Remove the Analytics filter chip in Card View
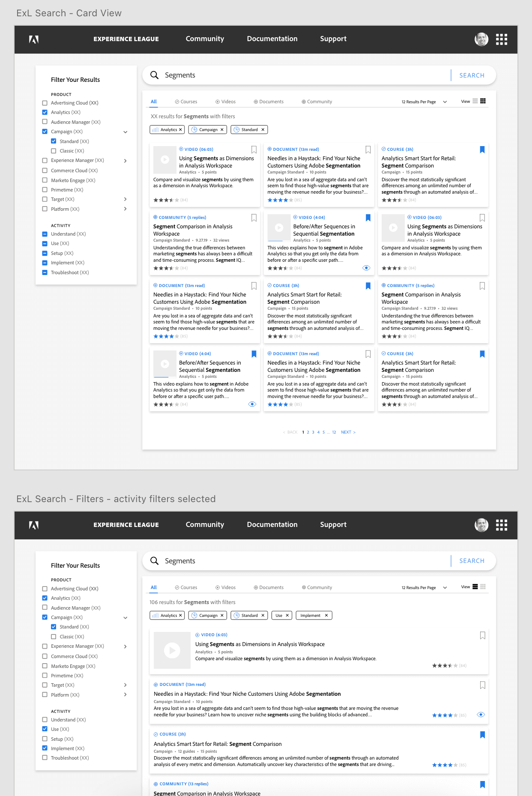 (x=180, y=129)
